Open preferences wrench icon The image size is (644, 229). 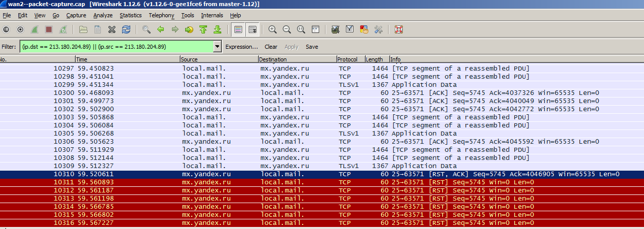(378, 29)
